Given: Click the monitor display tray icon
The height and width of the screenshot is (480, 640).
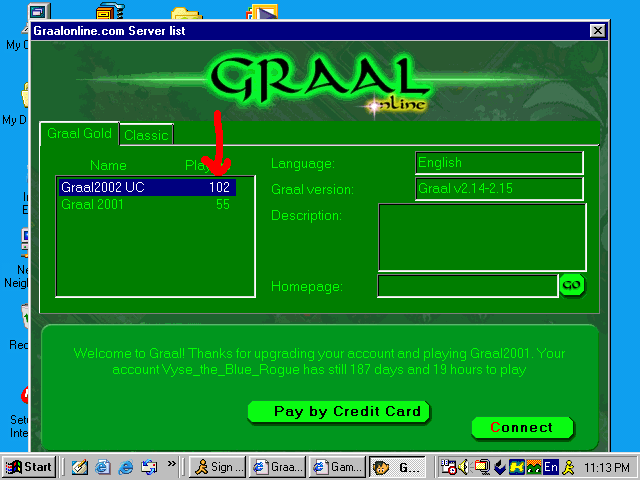Looking at the screenshot, I should pos(482,467).
